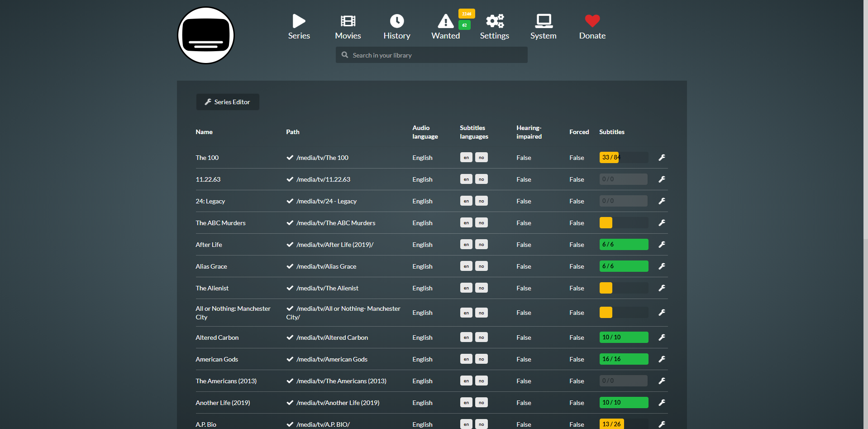Screen dimensions: 868x429
Task: Open the Series section icon
Action: 299,21
